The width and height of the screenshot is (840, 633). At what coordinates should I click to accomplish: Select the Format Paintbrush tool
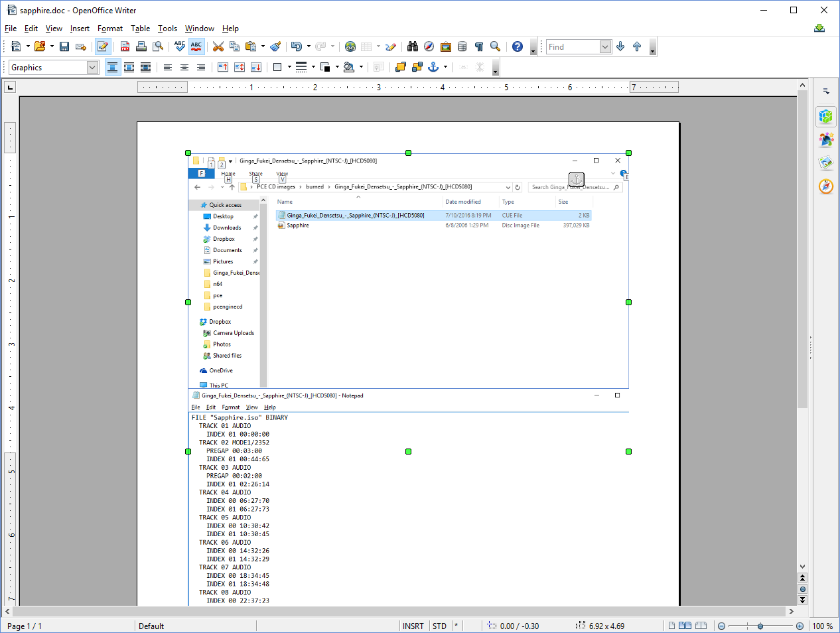(275, 46)
